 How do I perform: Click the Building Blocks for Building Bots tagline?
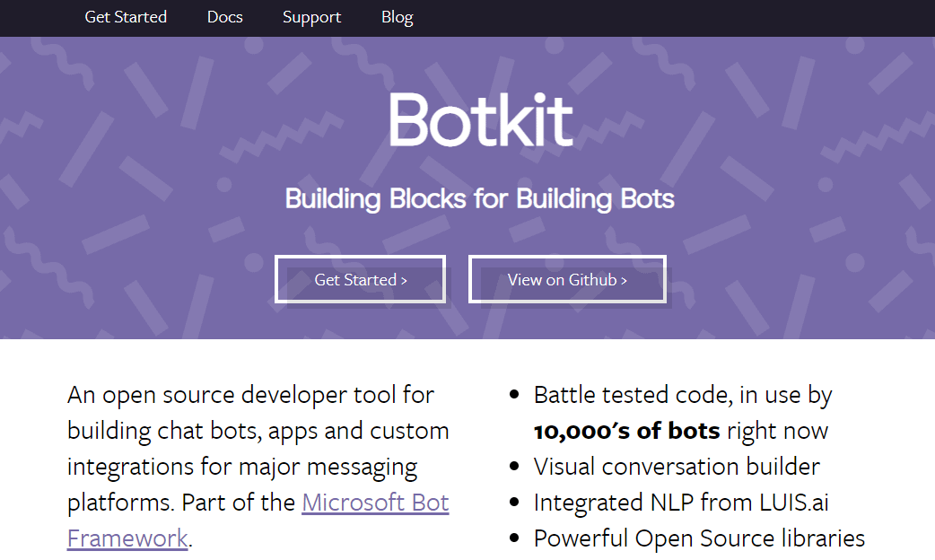[x=479, y=198]
